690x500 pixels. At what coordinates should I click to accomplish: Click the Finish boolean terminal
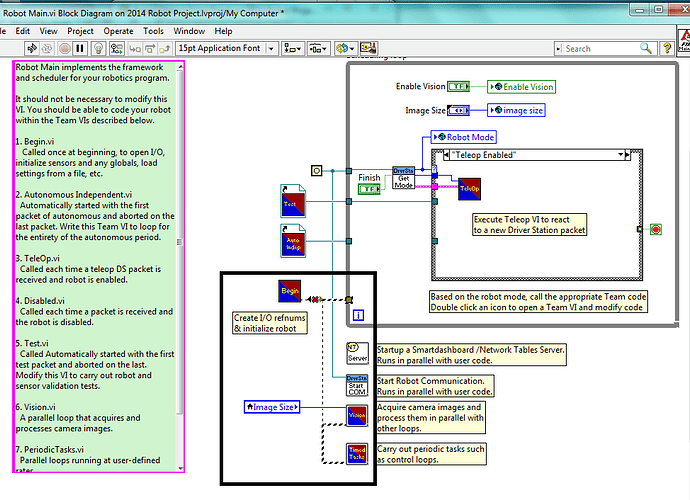tap(369, 189)
